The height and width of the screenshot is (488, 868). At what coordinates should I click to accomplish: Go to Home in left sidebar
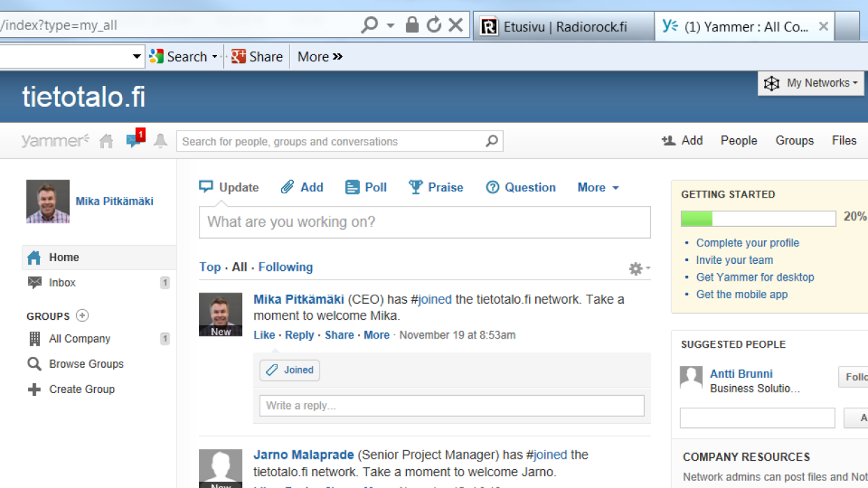tap(99, 257)
